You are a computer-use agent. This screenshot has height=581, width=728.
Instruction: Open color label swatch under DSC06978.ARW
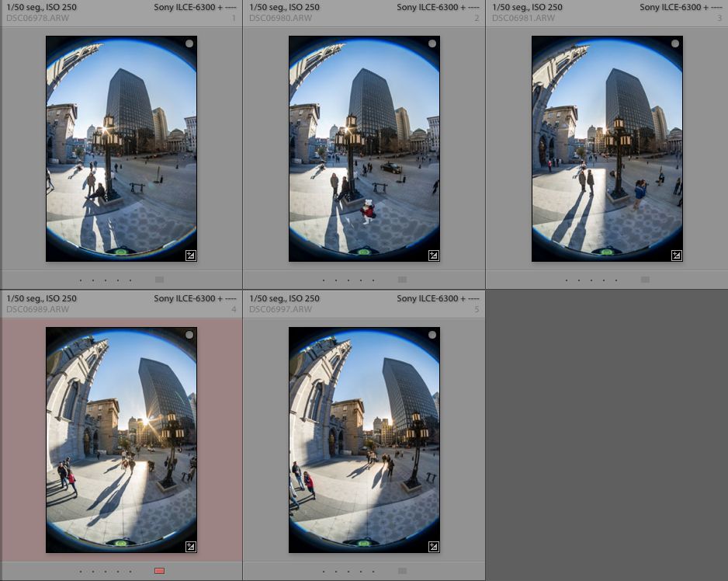click(x=159, y=280)
